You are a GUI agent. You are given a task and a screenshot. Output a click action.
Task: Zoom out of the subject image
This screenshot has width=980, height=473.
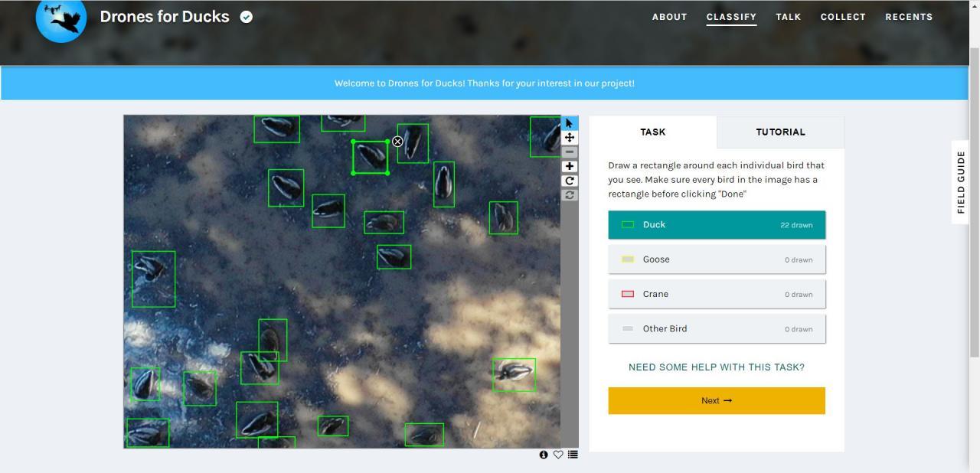[x=570, y=152]
